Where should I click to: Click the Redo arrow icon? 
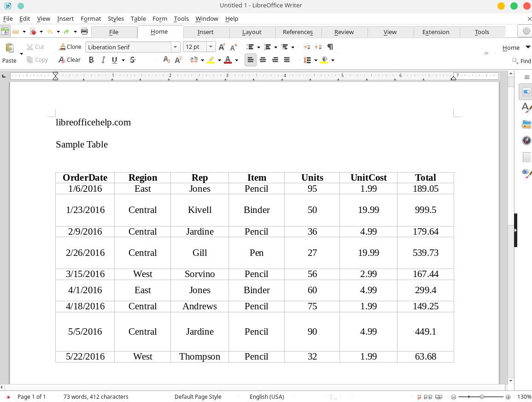pos(66,31)
